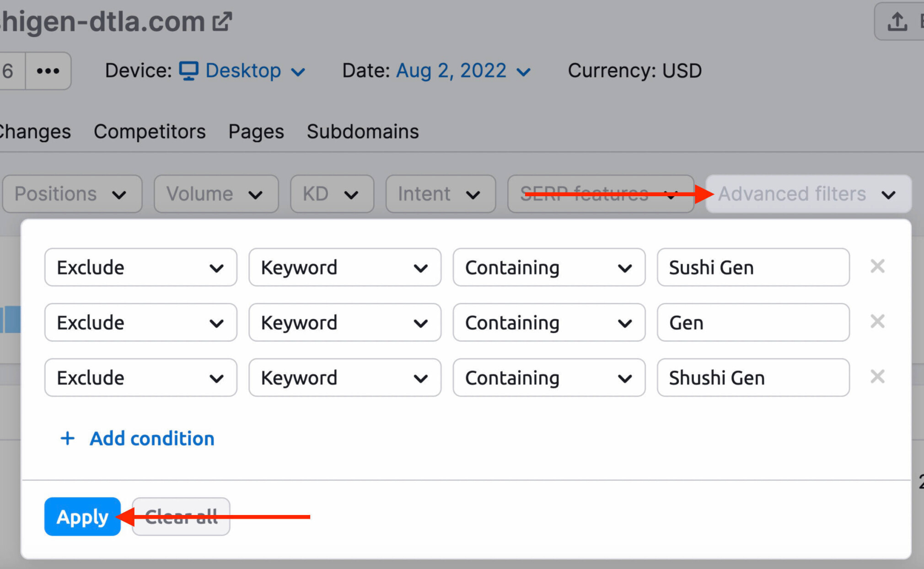This screenshot has width=924, height=569.
Task: Edit the Shushi Gen value field
Action: [753, 378]
